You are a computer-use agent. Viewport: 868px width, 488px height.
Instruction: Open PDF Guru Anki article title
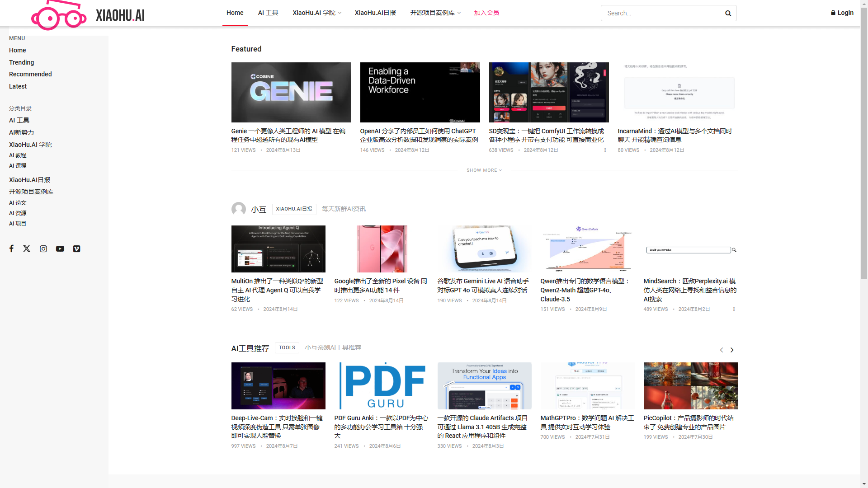click(x=381, y=427)
